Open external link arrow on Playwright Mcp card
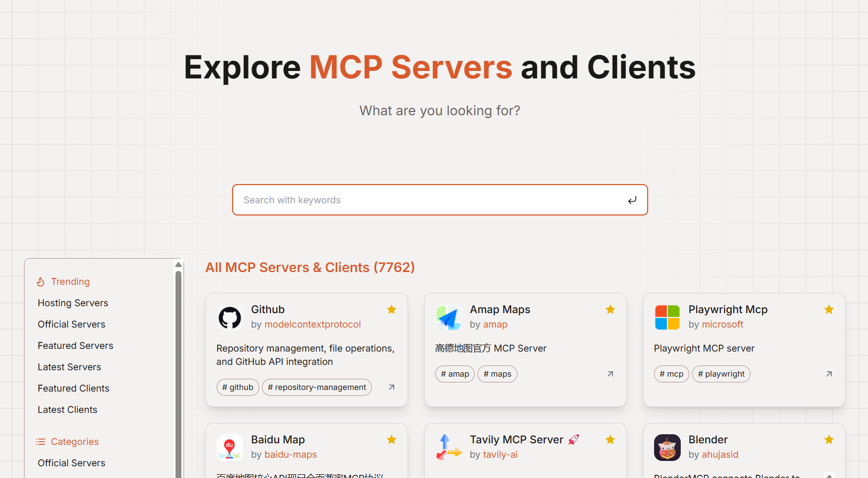This screenshot has height=478, width=868. tap(829, 374)
